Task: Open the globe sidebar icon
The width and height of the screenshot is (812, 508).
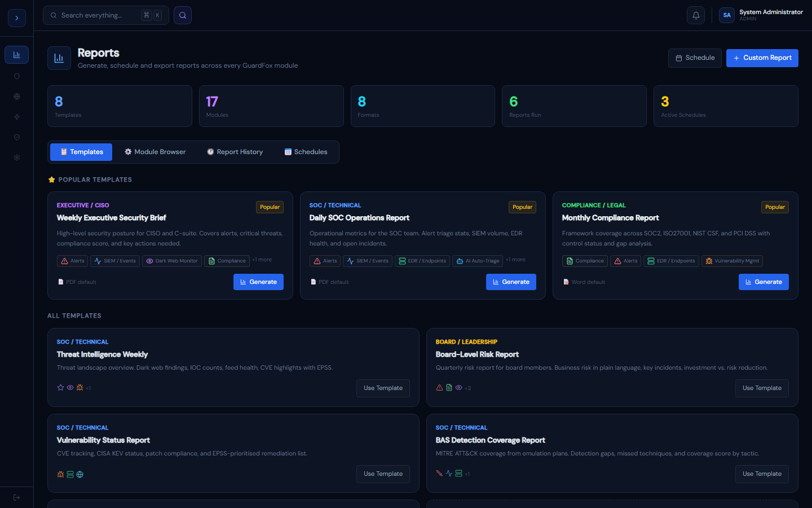Action: point(17,97)
